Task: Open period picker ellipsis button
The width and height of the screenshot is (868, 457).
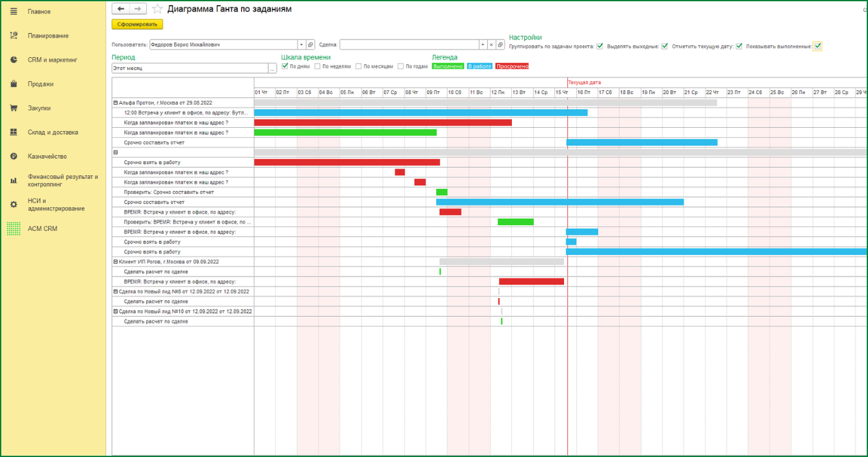Action: (x=272, y=68)
